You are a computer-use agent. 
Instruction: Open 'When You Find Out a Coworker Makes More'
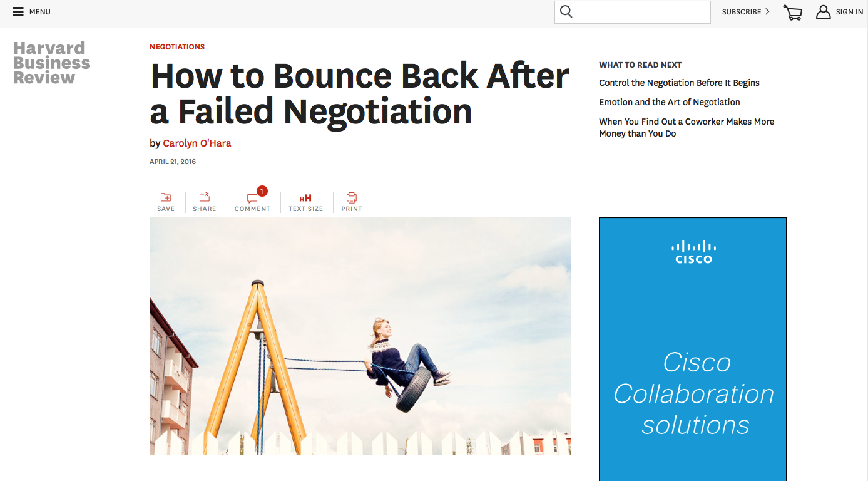[x=687, y=127]
